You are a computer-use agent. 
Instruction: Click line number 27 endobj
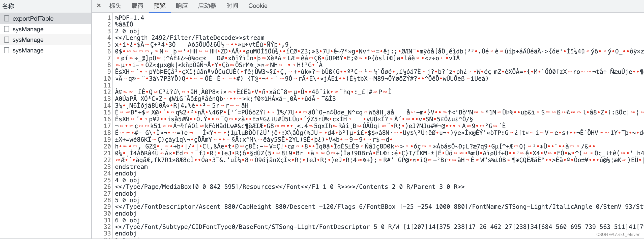(126, 194)
